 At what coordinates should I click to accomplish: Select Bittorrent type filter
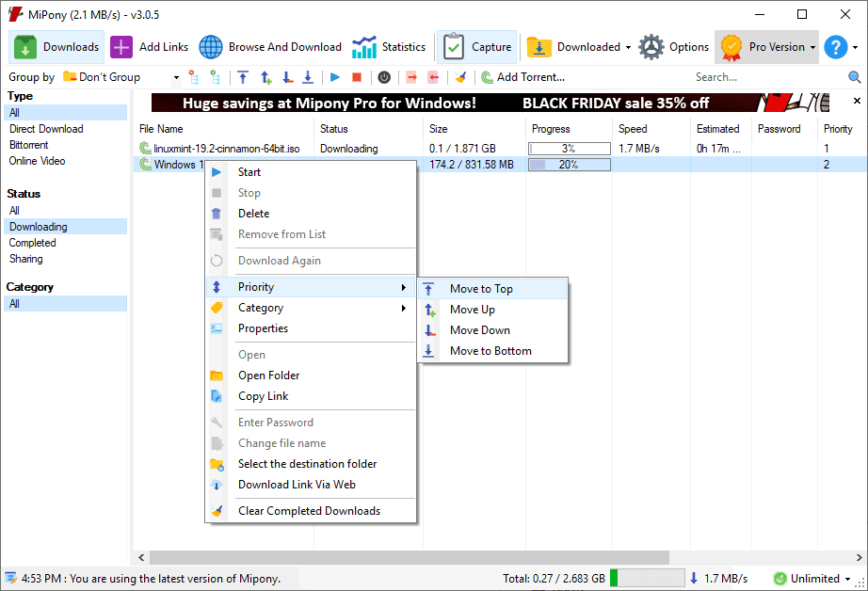pyautogui.click(x=29, y=145)
